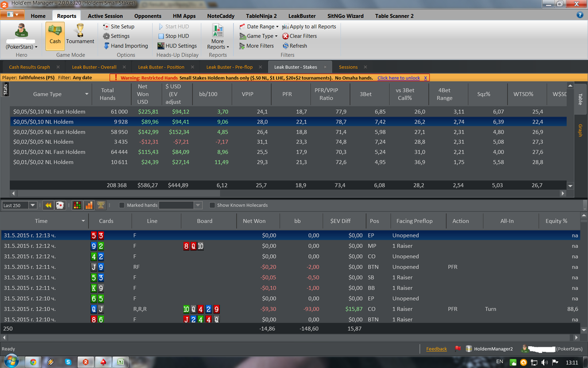Open PokerStars spade taskbar icon
This screenshot has width=588, height=368.
pos(103,362)
